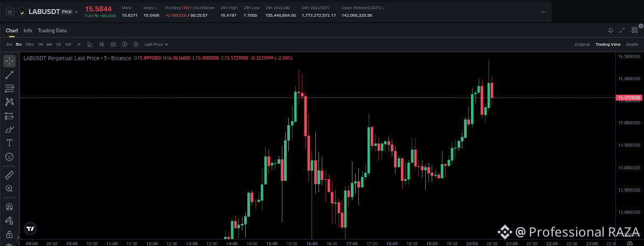644x246 pixels.
Task: Open the forecasting and measurement position tool
Action: tap(10, 116)
